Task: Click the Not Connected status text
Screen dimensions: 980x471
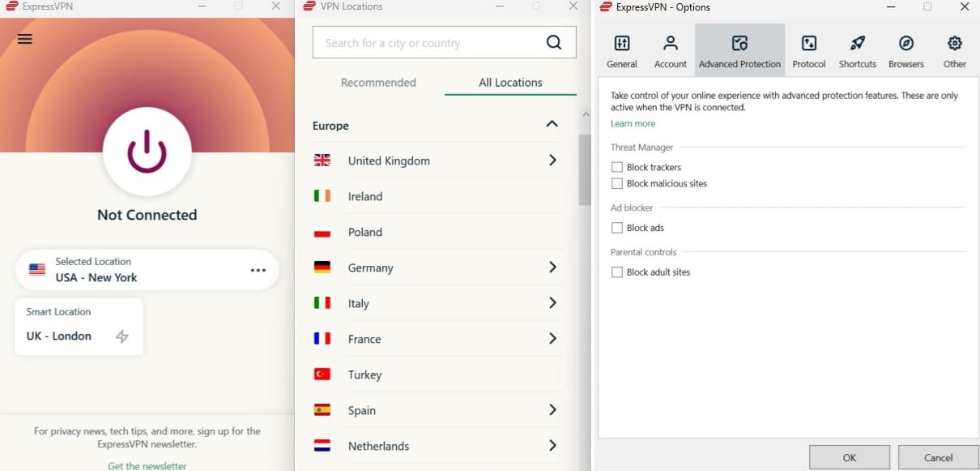Action: (x=147, y=215)
